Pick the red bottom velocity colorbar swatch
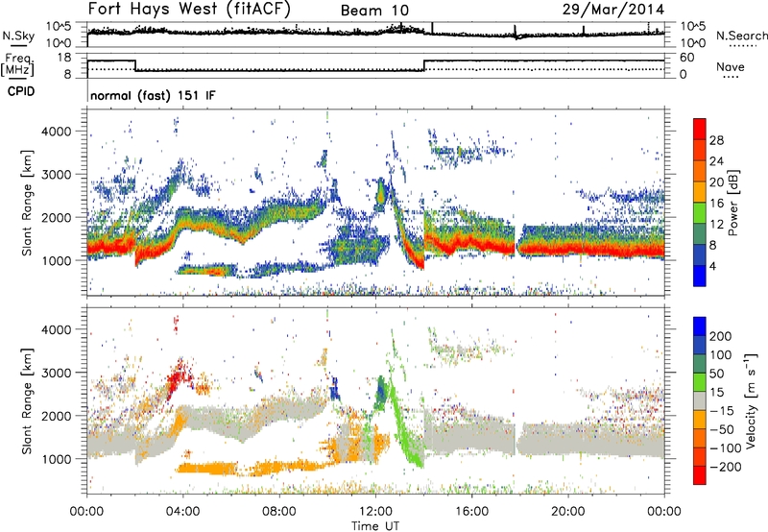The width and height of the screenshot is (768, 532). click(x=700, y=475)
